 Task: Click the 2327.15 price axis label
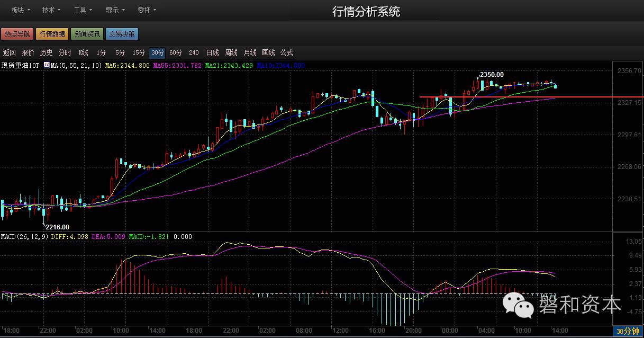(x=628, y=102)
